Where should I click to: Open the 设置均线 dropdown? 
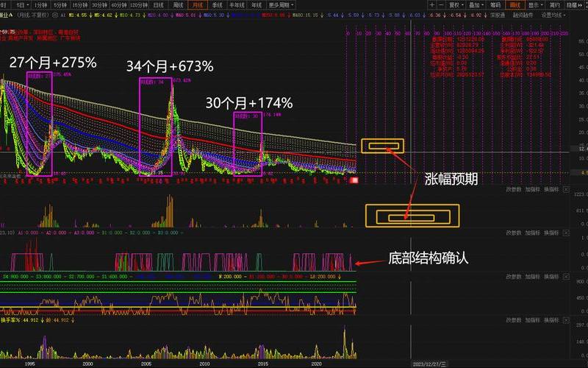tap(553, 15)
